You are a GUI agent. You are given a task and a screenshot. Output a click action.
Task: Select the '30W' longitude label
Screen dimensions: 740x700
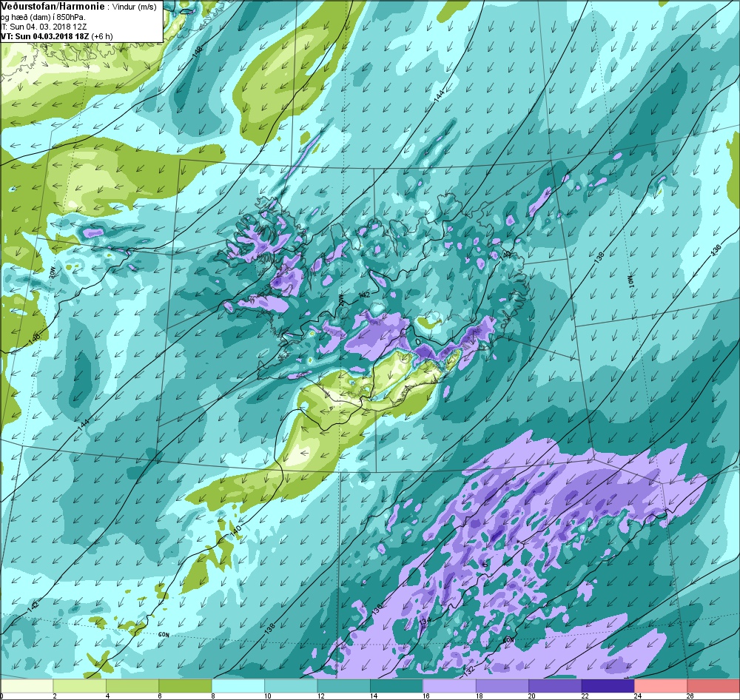coord(53,273)
